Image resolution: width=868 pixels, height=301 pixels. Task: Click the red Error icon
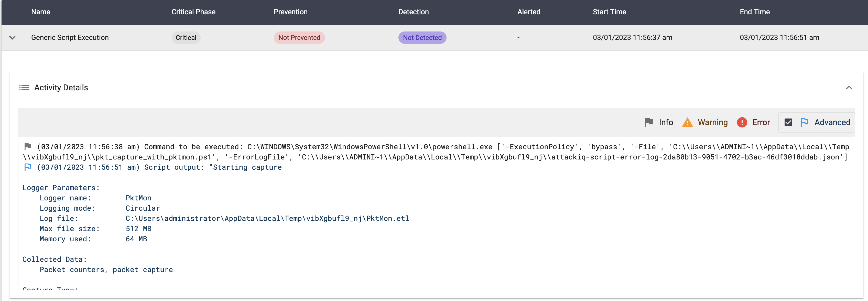click(x=742, y=122)
